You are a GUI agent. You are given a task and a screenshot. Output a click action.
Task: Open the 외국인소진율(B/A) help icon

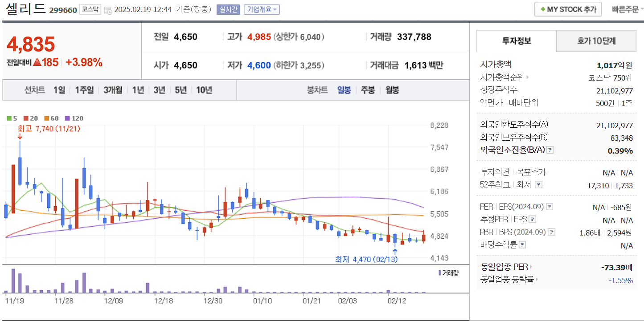click(550, 150)
